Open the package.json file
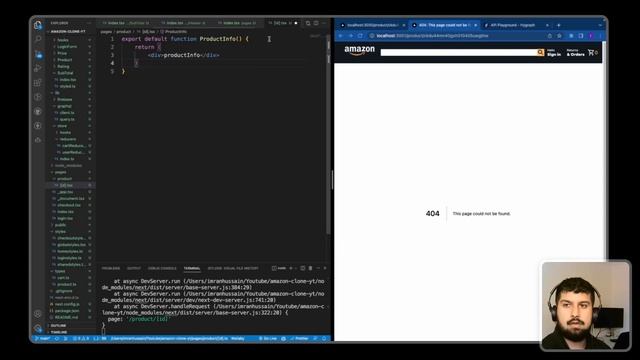 tap(70, 311)
